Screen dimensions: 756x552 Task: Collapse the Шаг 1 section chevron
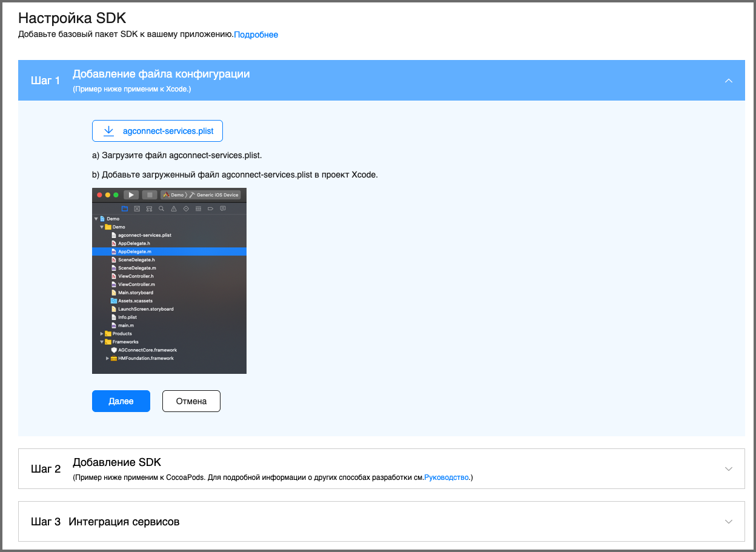(x=729, y=81)
